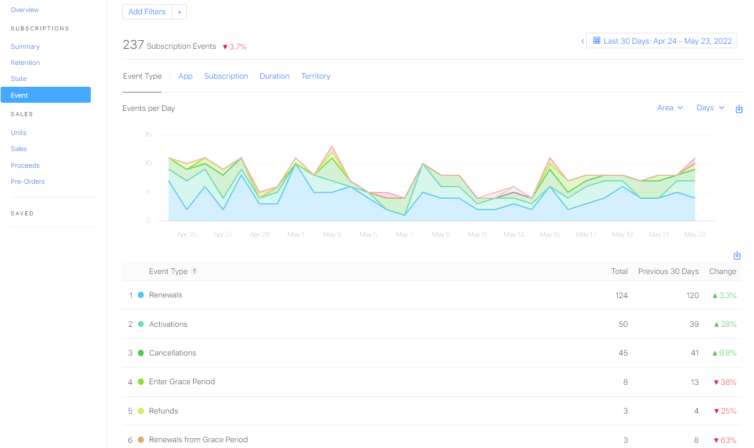
Task: Click the teal Activations series dot
Action: (141, 324)
